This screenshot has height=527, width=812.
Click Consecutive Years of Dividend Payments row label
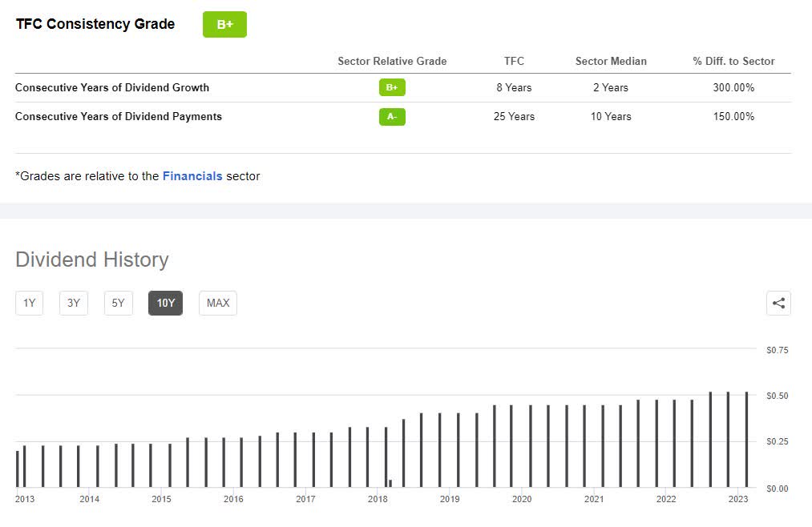pos(119,116)
